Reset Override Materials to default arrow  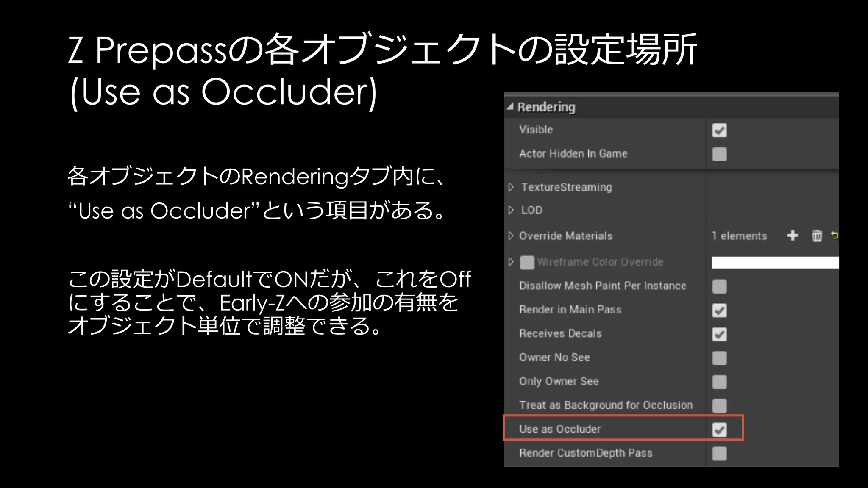click(835, 236)
